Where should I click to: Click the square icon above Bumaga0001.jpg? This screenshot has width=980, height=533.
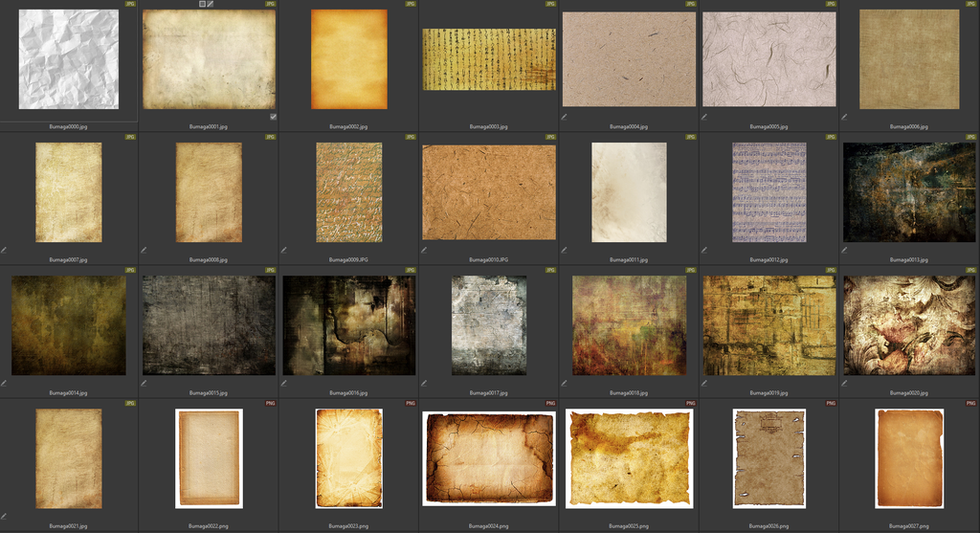pyautogui.click(x=202, y=4)
